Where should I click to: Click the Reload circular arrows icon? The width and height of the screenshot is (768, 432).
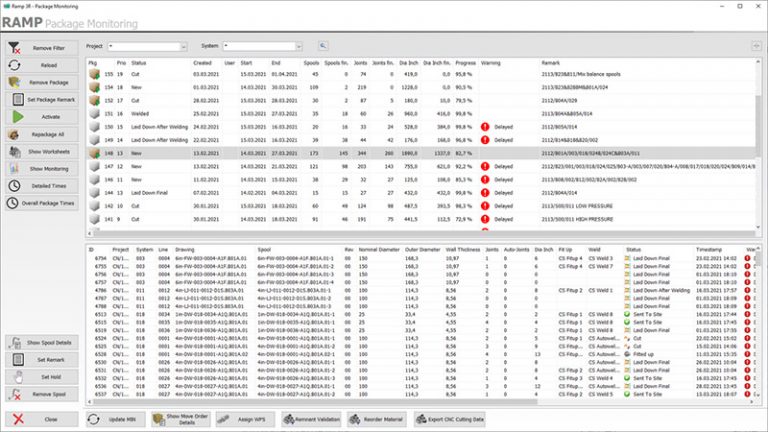click(16, 65)
